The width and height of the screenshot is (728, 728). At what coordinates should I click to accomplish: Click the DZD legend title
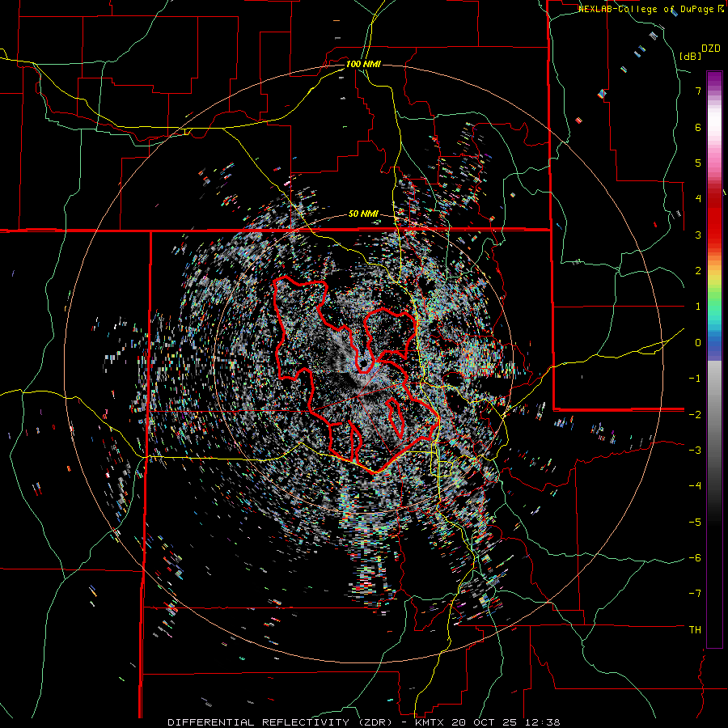point(711,49)
